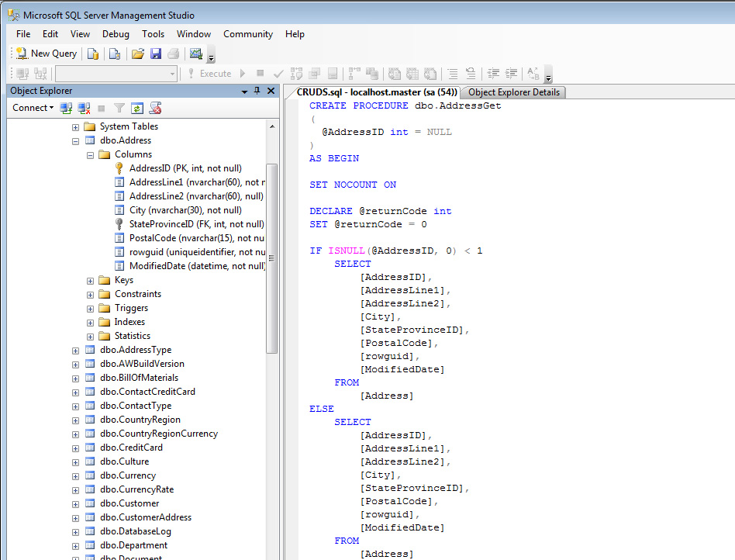Click the New Query button
Viewport: 735px width, 560px height.
pos(47,54)
